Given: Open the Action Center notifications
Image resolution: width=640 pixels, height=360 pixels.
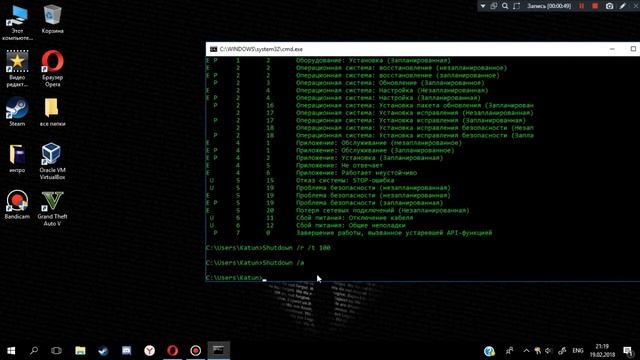Looking at the screenshot, I should 628,351.
